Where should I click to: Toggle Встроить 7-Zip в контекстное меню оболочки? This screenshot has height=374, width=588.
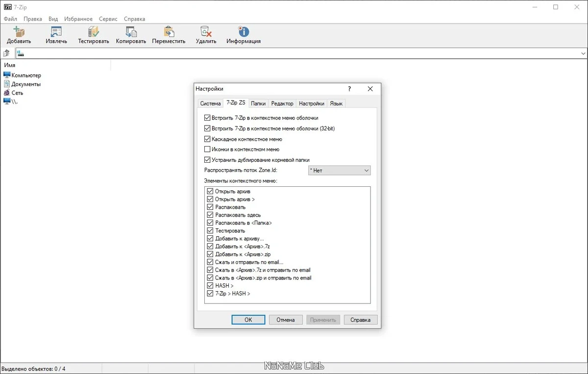pyautogui.click(x=207, y=118)
